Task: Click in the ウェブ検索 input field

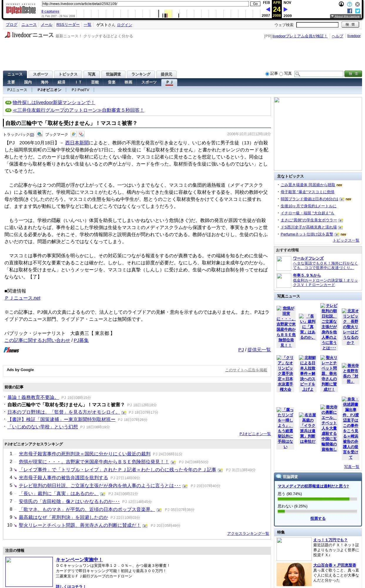Action: (317, 25)
